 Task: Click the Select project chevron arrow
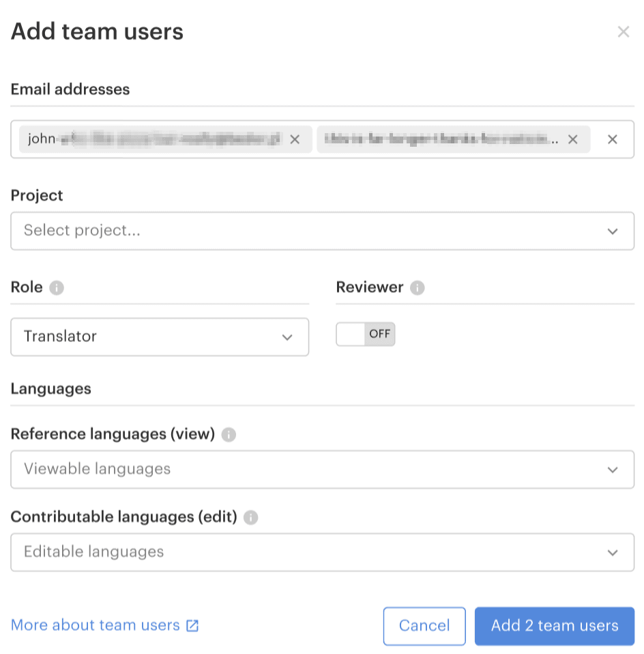tap(613, 231)
